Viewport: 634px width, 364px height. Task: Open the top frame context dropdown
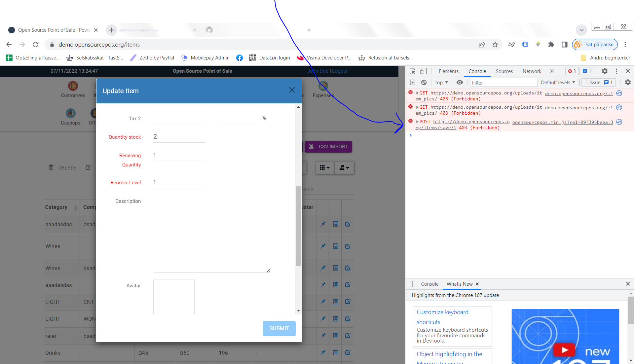click(441, 82)
